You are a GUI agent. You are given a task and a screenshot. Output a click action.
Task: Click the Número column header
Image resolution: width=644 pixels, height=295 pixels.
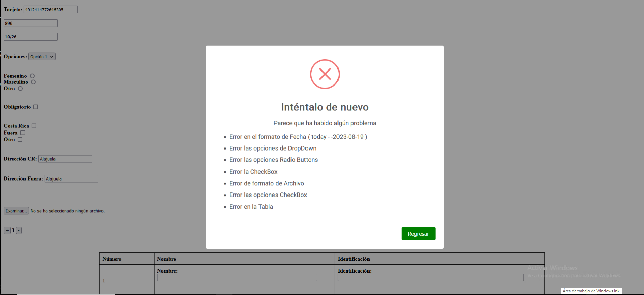tap(127, 259)
